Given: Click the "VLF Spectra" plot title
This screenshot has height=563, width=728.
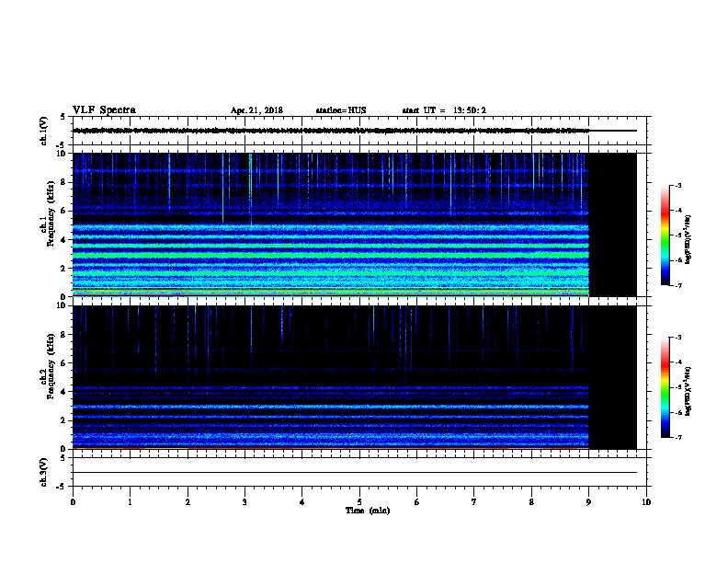Looking at the screenshot, I should click(104, 110).
